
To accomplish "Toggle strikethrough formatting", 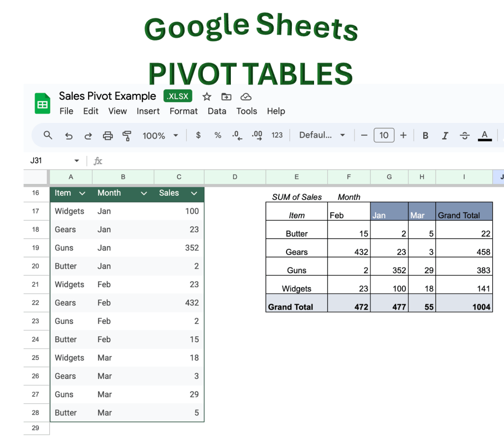I will click(465, 136).
